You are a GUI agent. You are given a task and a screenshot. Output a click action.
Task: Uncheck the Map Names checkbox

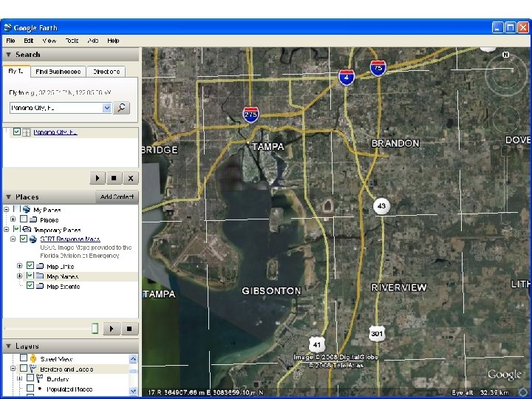tap(30, 275)
